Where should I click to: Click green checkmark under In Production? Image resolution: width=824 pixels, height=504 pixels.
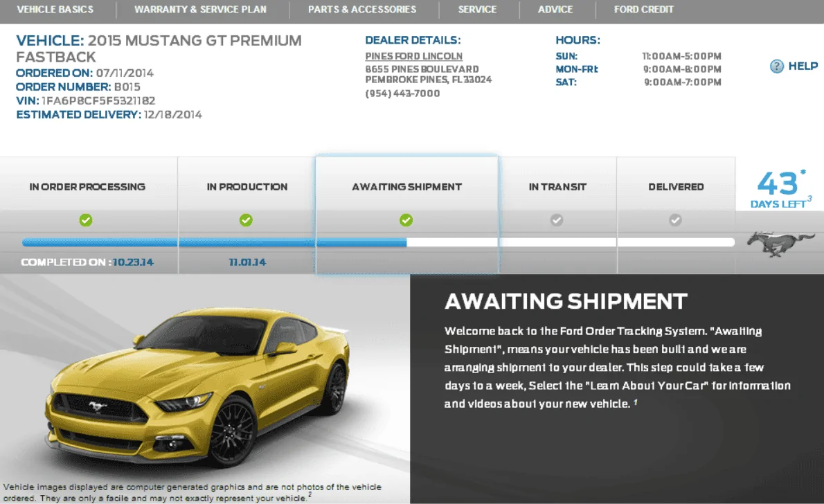(246, 220)
